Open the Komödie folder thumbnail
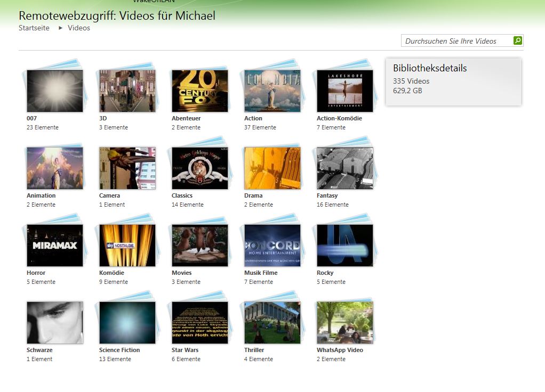This screenshot has width=545, height=392. click(x=127, y=245)
